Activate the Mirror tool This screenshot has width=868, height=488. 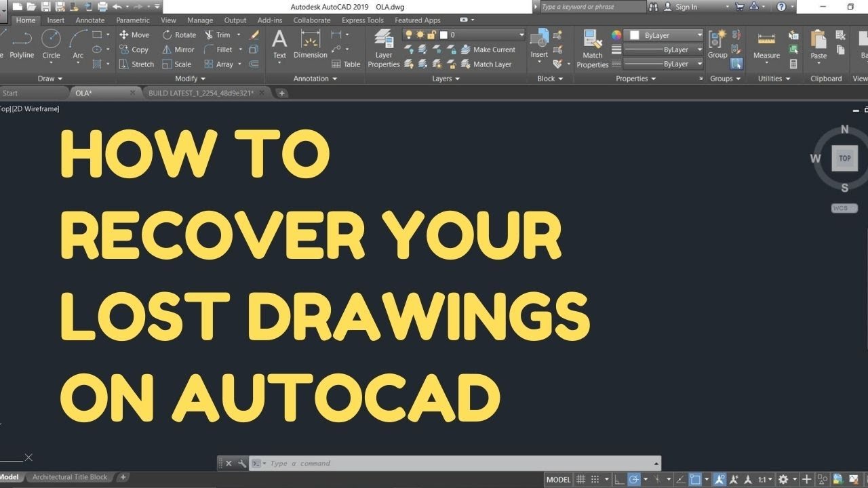pyautogui.click(x=178, y=49)
